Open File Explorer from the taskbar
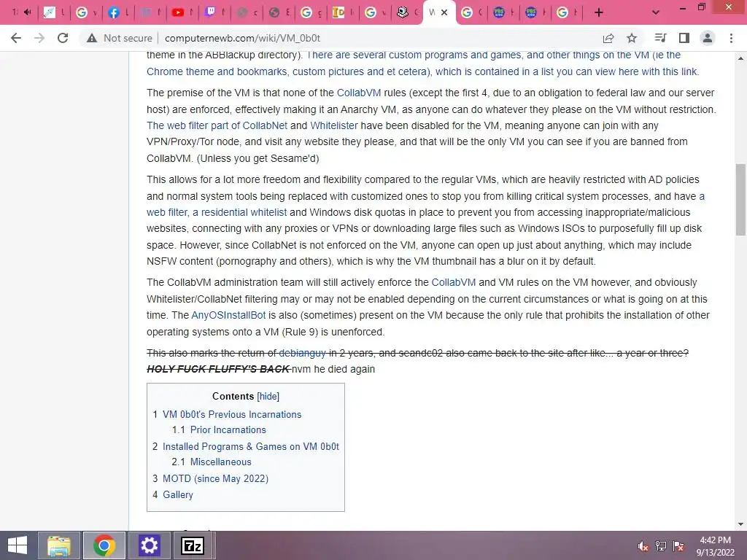This screenshot has height=560, width=747. pyautogui.click(x=59, y=545)
